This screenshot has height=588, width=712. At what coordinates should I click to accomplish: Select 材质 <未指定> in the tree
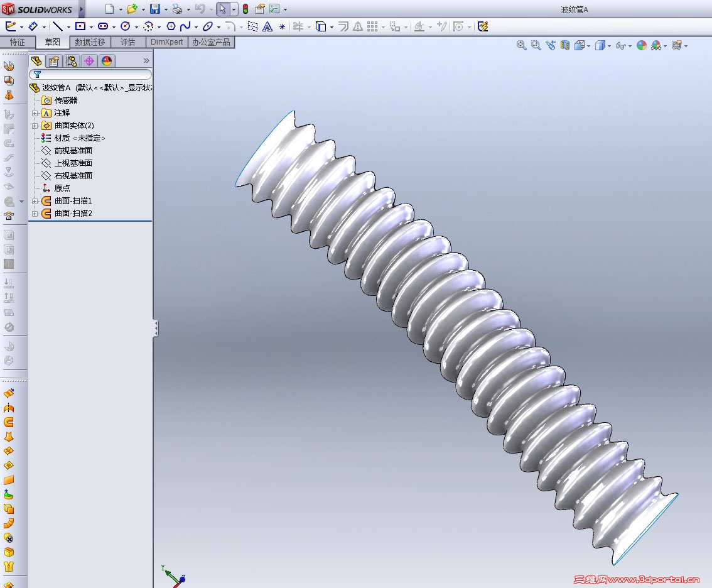coord(80,138)
